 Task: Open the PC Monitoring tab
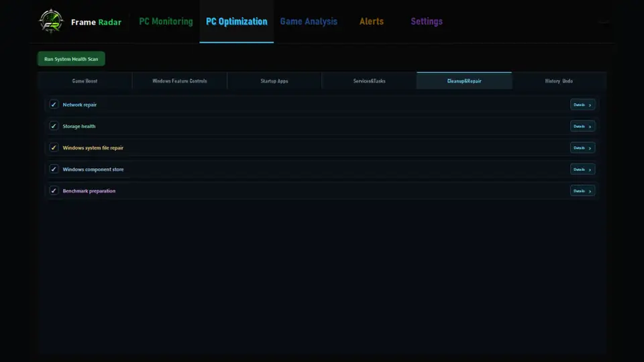[166, 21]
